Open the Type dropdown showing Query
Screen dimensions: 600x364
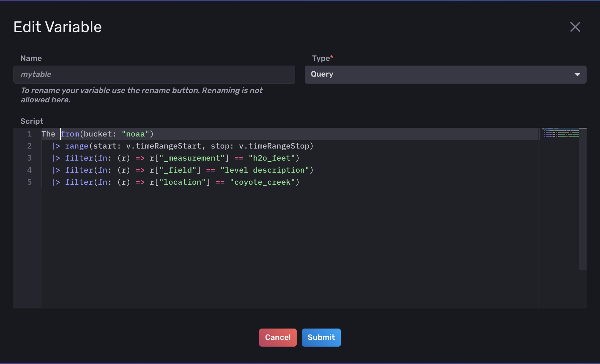pyautogui.click(x=445, y=74)
